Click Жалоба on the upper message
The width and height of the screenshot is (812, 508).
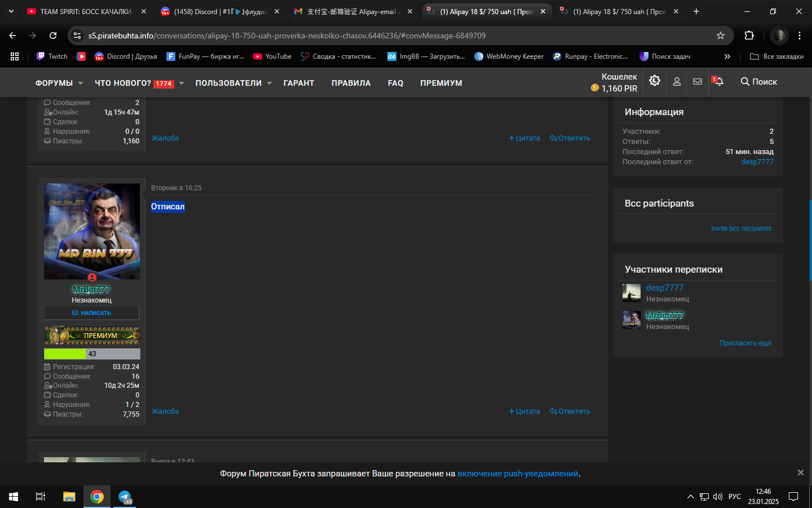[165, 138]
